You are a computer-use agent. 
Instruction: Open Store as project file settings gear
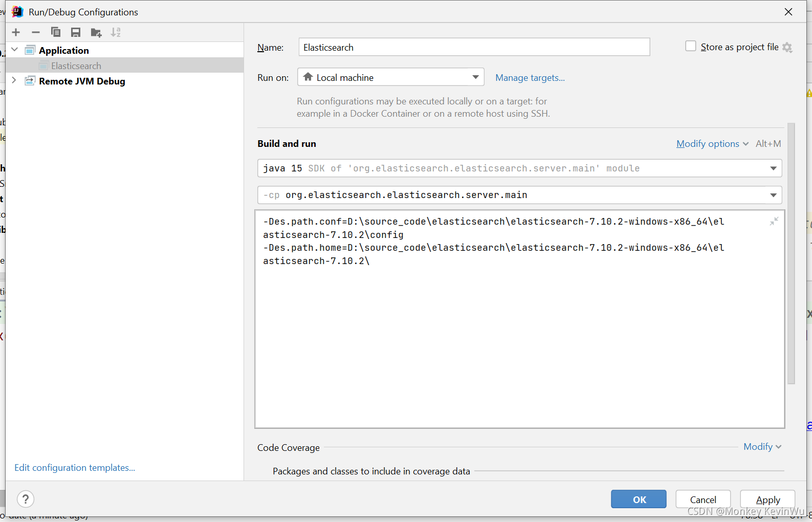pos(787,48)
